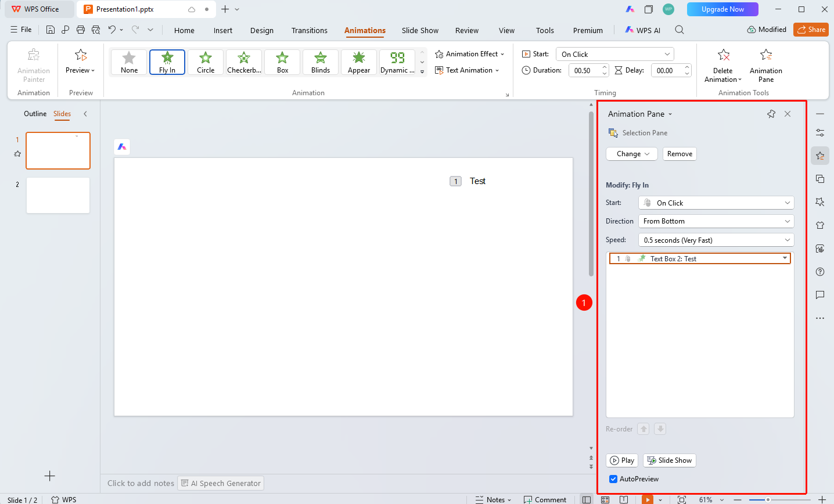Open the ribbon Start On Click combo box

[615, 54]
